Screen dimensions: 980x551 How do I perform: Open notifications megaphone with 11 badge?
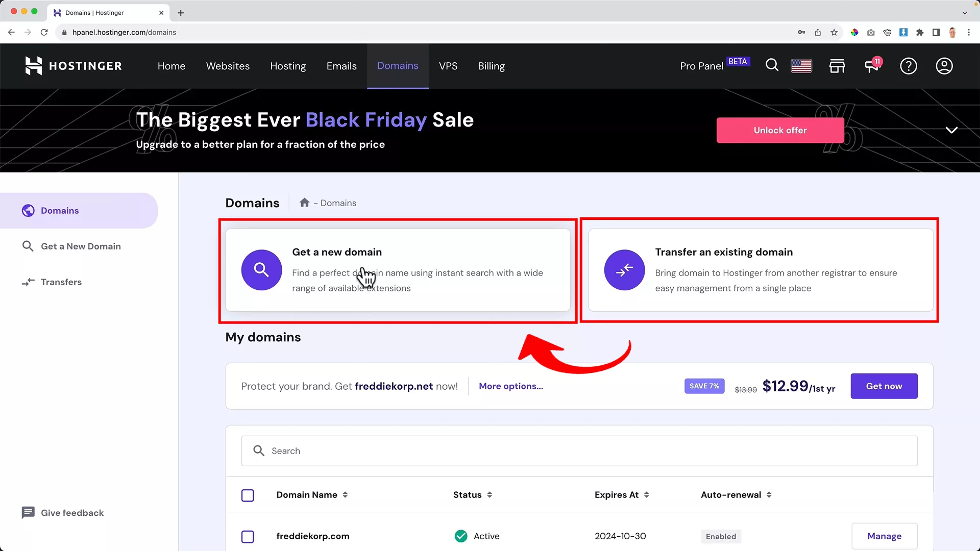[x=872, y=66]
